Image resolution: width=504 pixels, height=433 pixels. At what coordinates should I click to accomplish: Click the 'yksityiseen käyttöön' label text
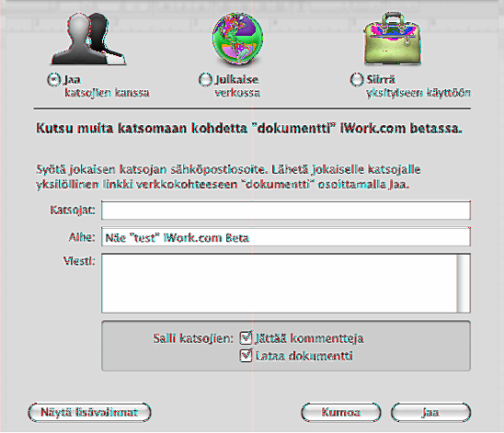[x=418, y=93]
